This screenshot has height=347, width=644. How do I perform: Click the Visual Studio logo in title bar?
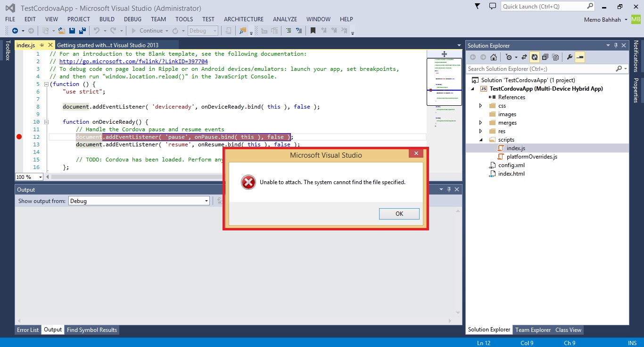click(x=10, y=8)
